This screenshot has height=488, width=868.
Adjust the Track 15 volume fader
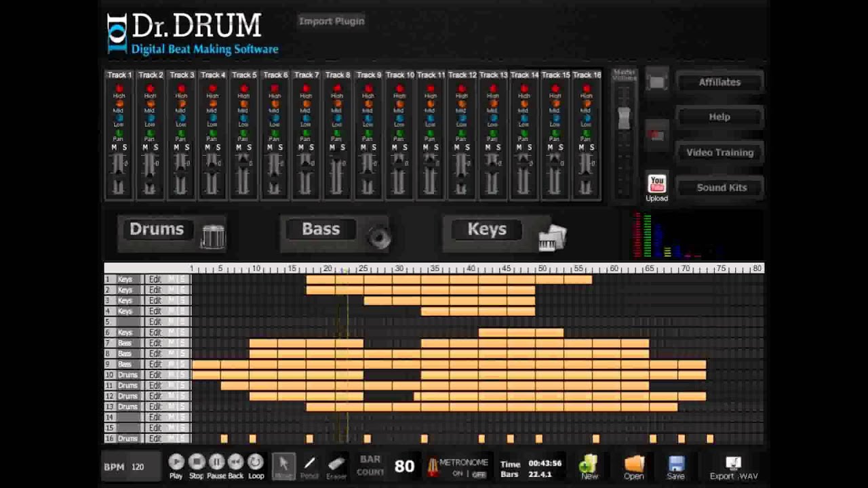[555, 163]
